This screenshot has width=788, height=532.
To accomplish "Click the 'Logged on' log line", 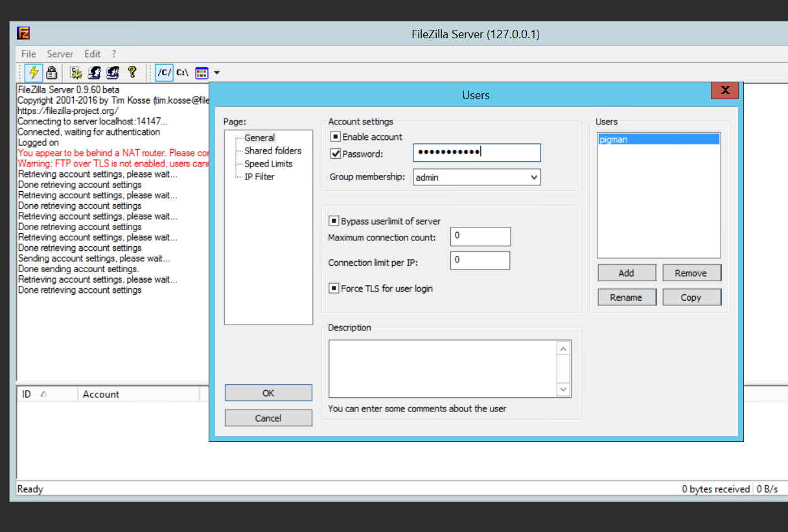I will click(x=38, y=143).
